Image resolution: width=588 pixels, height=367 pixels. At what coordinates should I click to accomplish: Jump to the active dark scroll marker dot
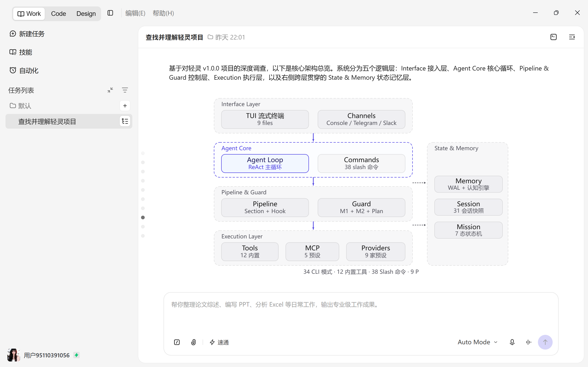143,217
